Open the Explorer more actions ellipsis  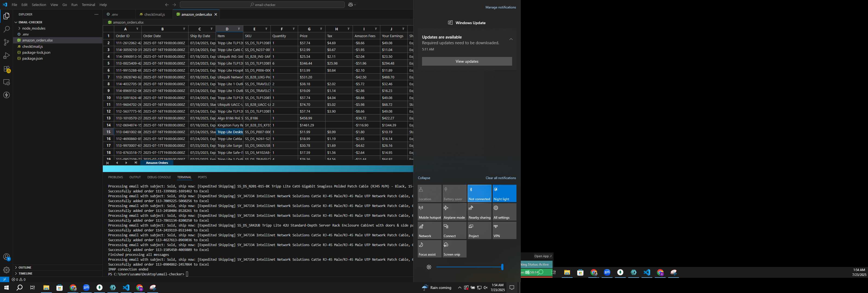[x=96, y=14]
